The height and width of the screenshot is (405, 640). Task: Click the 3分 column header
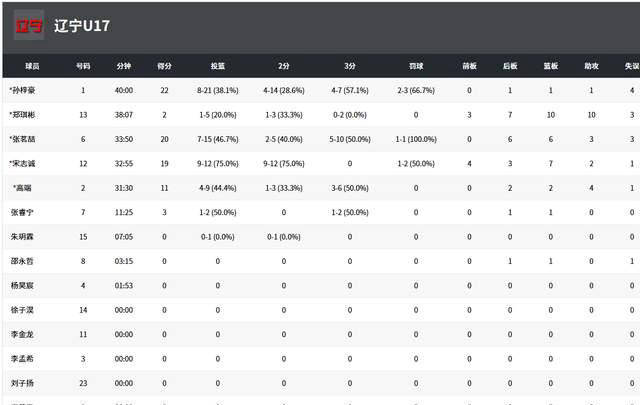click(x=349, y=66)
